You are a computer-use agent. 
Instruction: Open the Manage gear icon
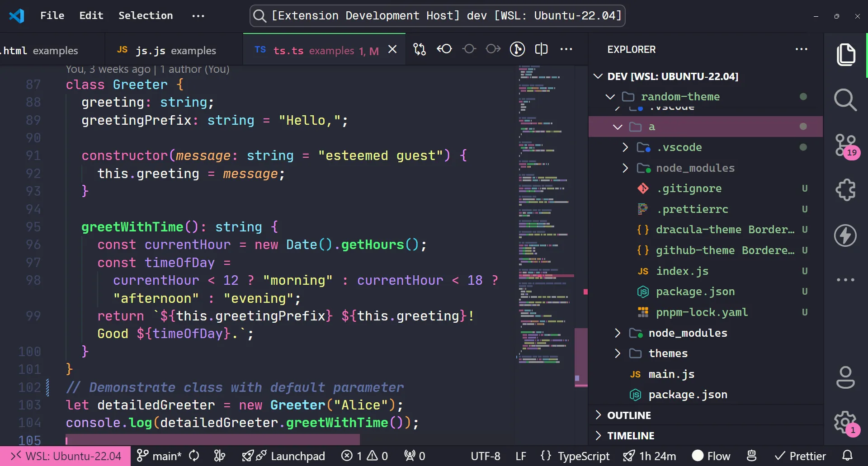845,423
